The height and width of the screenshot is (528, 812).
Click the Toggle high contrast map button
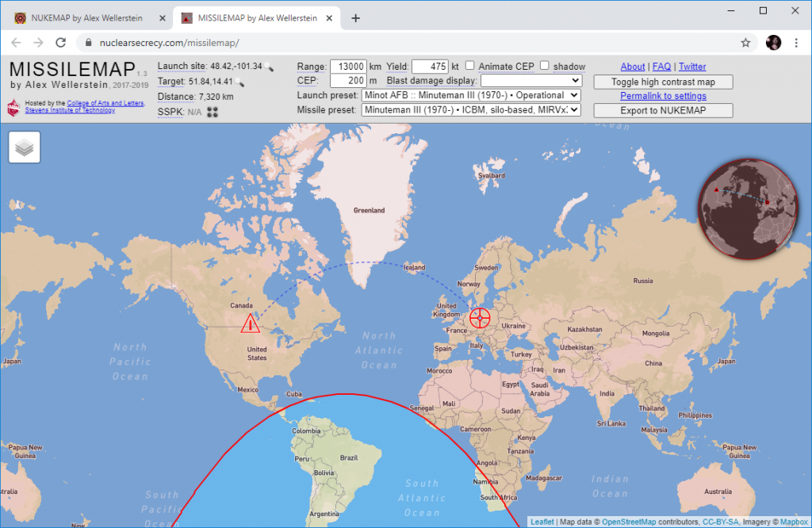pos(663,82)
